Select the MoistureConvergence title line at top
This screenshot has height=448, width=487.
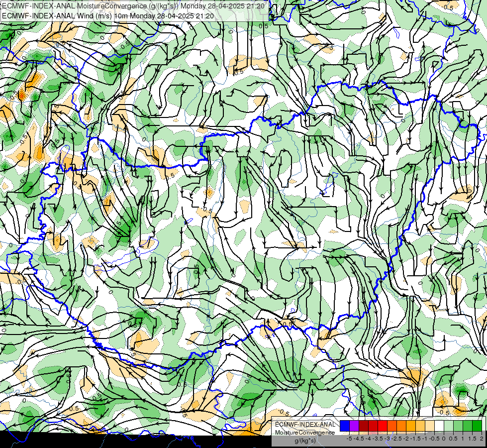[133, 6]
